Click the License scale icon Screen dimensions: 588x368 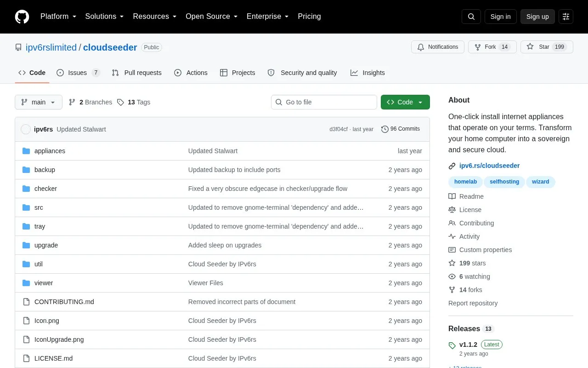pos(452,210)
